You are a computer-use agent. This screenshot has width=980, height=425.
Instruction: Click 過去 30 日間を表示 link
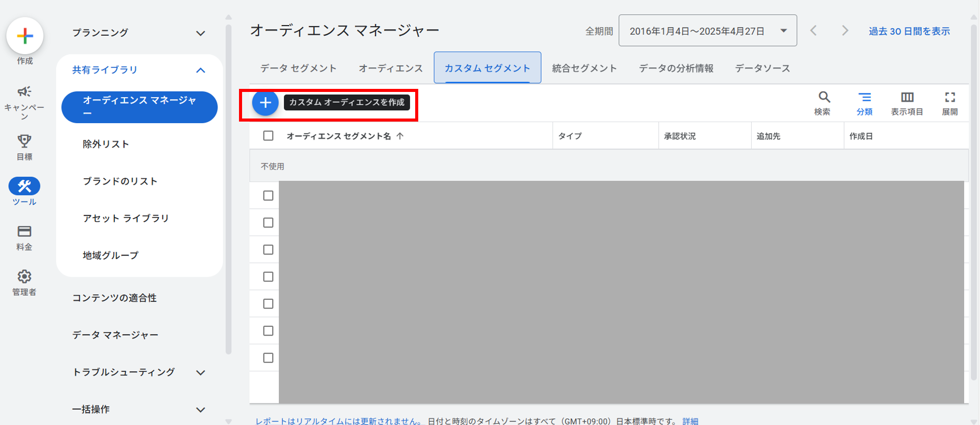click(x=910, y=31)
